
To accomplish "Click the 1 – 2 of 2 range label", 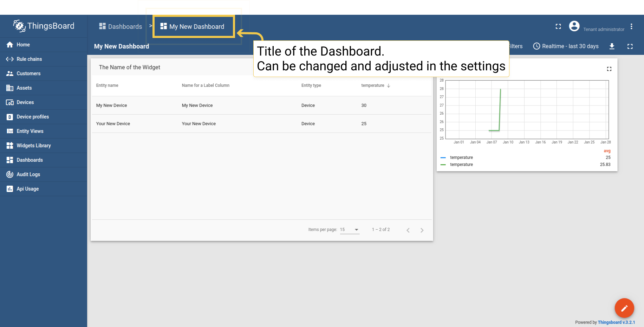I will point(381,230).
